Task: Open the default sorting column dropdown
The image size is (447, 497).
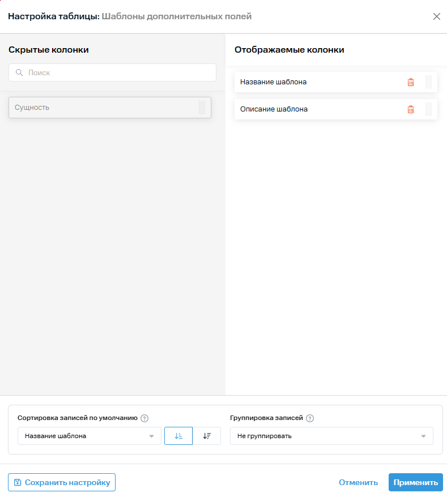Action: (x=89, y=436)
